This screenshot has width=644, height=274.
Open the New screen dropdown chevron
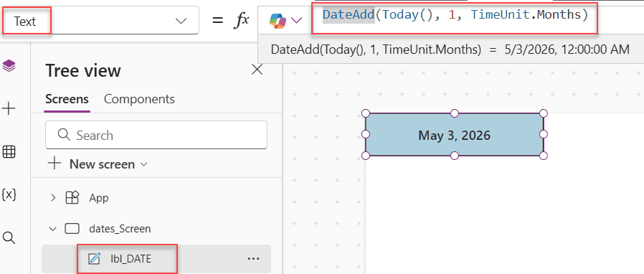coord(143,165)
